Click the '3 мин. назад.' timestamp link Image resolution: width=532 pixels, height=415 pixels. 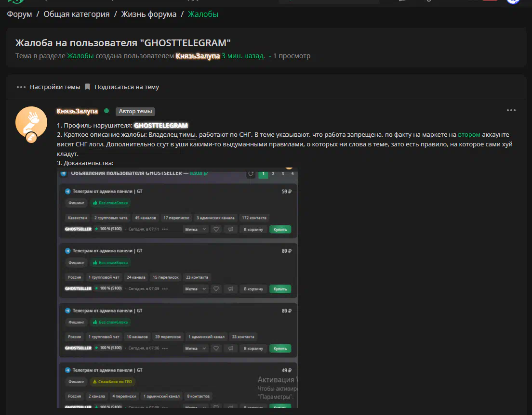(x=243, y=56)
